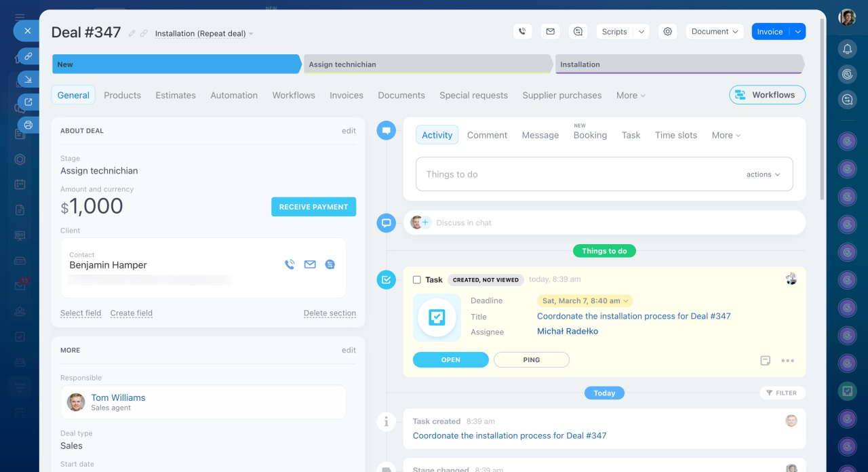Image resolution: width=868 pixels, height=472 pixels.
Task: Open the email icon in deal header
Action: click(550, 31)
